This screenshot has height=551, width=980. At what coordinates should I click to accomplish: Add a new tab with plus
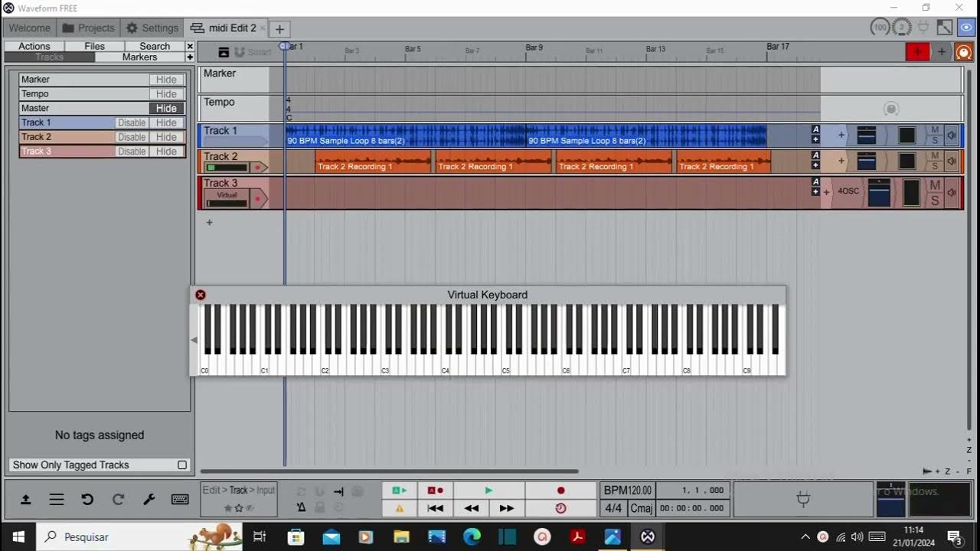[279, 29]
